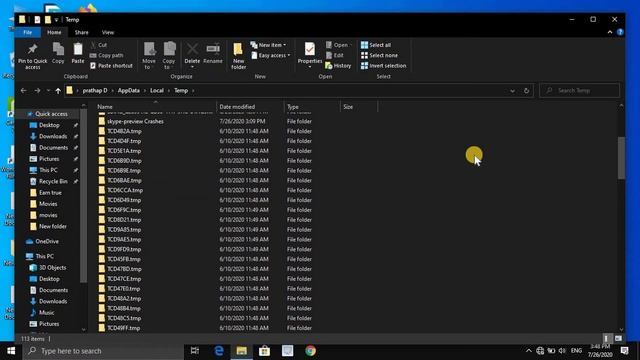The image size is (640, 360).
Task: Click the Copy ribbon button
Action: tap(58, 53)
